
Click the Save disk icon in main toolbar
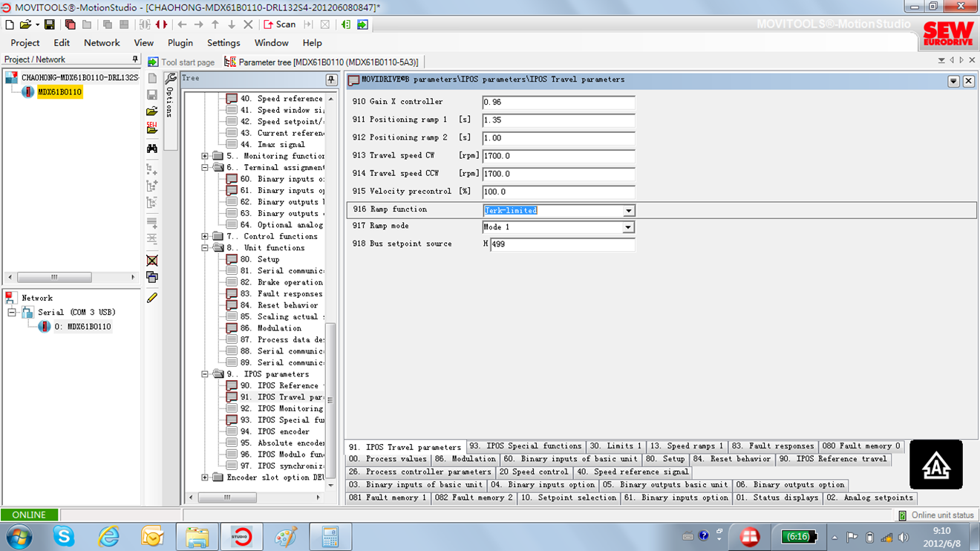tap(50, 25)
